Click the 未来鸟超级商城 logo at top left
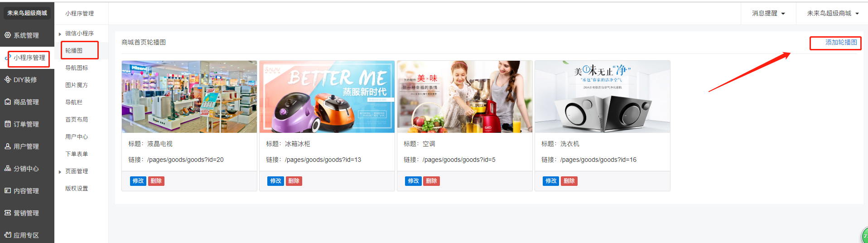 point(27,13)
